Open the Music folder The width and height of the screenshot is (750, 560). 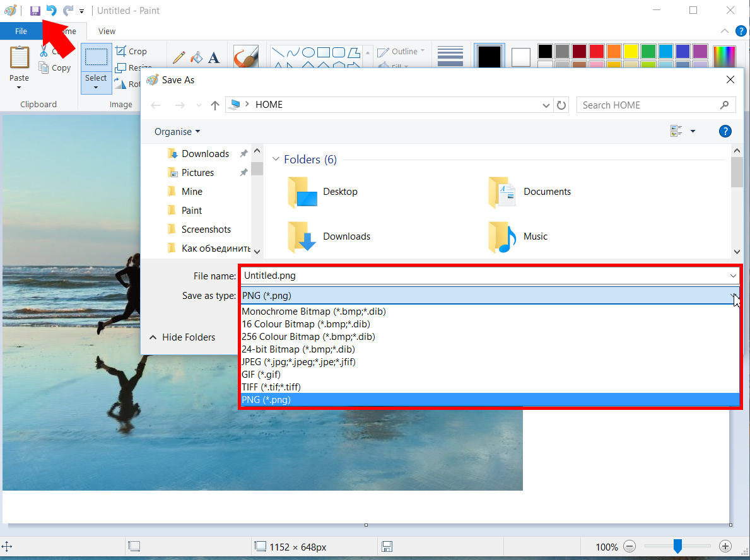pos(519,236)
